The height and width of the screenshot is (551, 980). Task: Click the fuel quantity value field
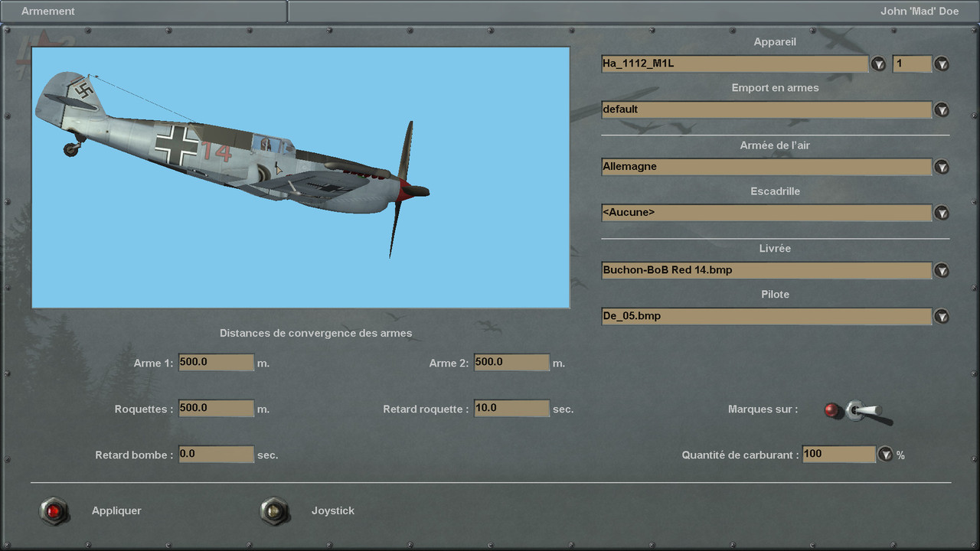(x=839, y=454)
